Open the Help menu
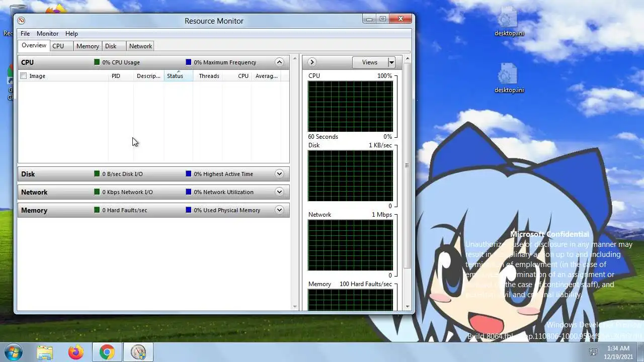This screenshot has width=644, height=362. point(71,34)
